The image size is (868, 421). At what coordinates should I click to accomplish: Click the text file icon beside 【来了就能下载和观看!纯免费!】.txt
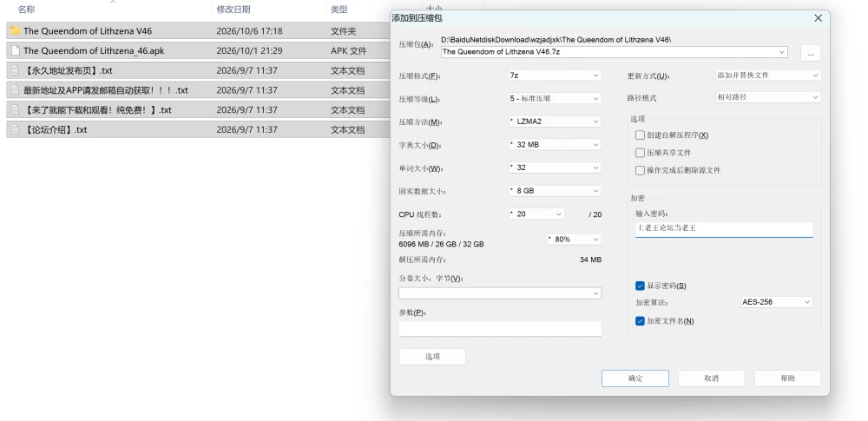15,109
